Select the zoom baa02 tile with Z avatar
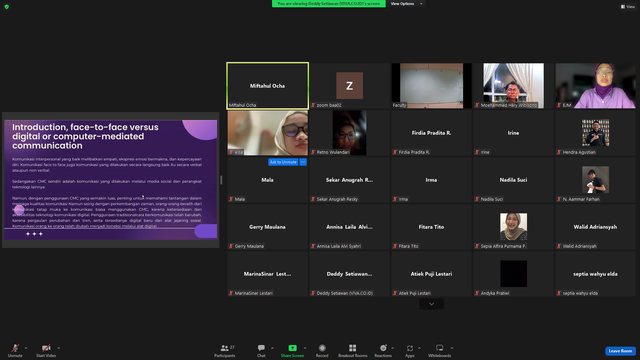640x360 pixels. point(349,86)
